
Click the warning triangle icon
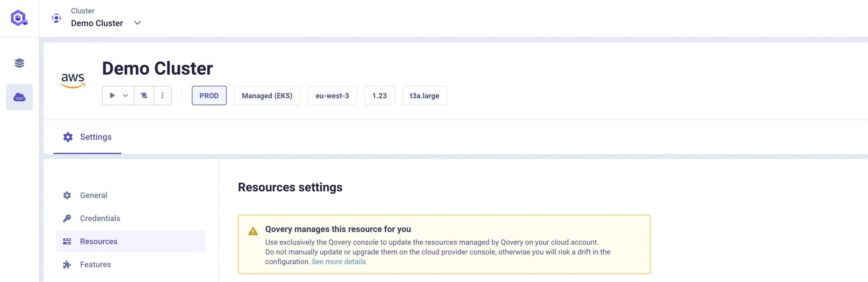coord(253,231)
